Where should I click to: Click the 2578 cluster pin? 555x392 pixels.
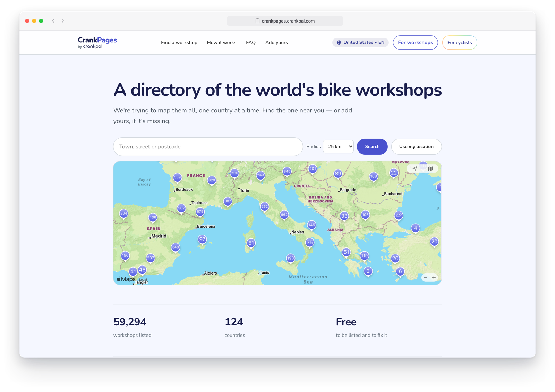point(234,173)
